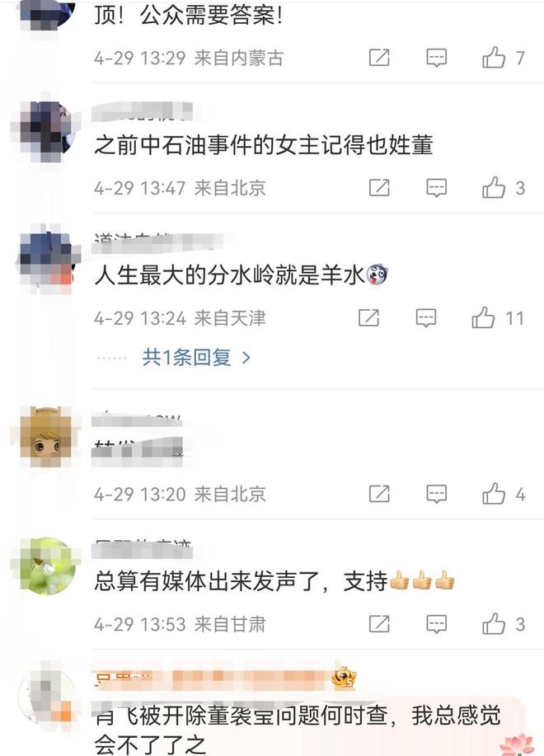The height and width of the screenshot is (756, 544).
Task: Like the 13:20 北京 comment
Action: click(494, 494)
